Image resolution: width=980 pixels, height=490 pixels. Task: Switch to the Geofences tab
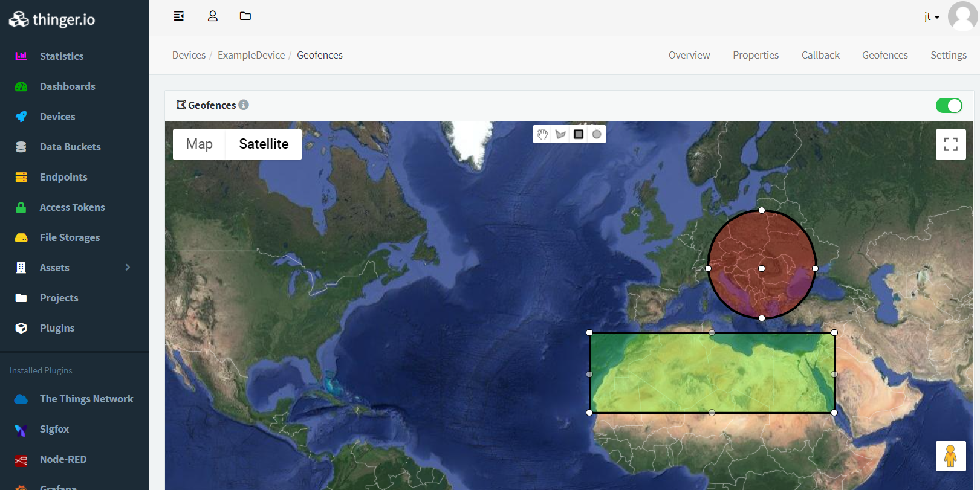click(885, 55)
